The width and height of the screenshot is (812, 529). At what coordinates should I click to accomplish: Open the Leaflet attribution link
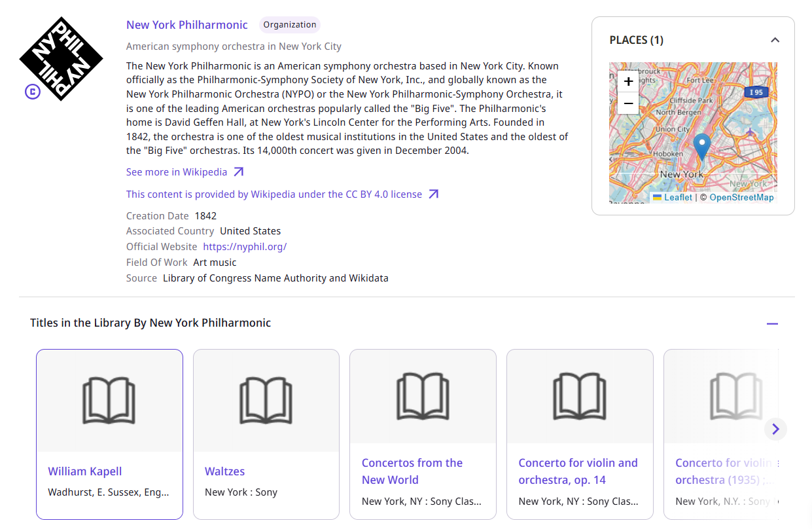(x=677, y=197)
